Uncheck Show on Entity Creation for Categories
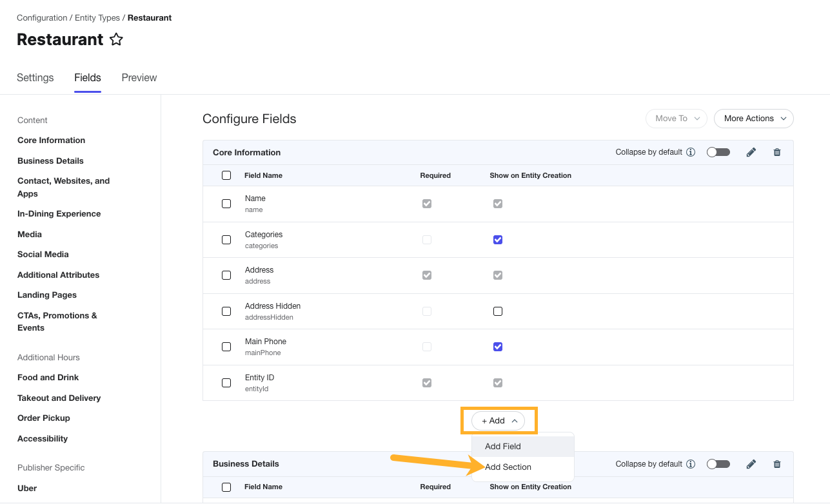This screenshot has width=830, height=504. click(497, 240)
